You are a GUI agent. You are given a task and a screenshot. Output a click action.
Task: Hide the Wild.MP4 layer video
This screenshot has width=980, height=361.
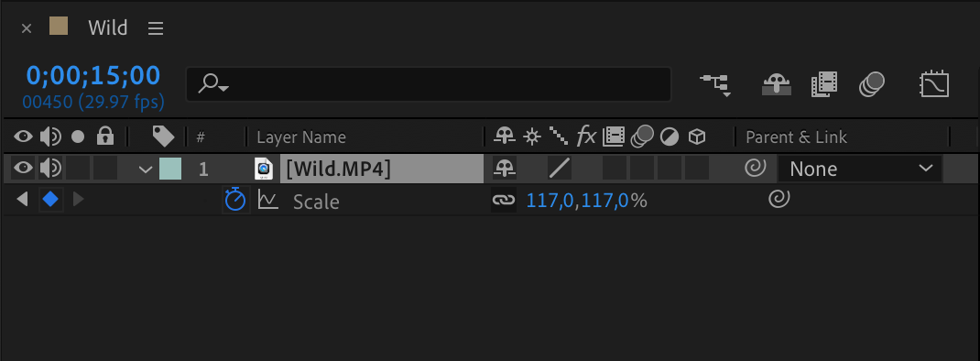(23, 168)
